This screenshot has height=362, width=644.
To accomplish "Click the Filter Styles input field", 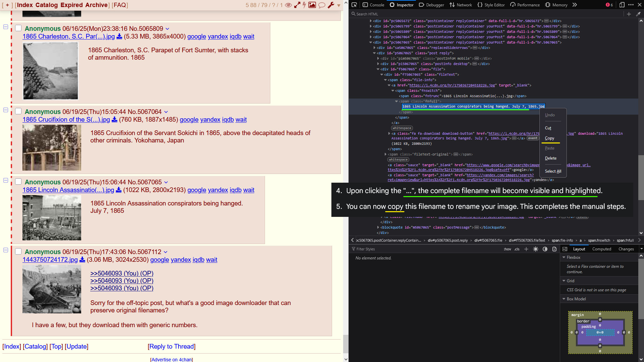I will pos(426,249).
